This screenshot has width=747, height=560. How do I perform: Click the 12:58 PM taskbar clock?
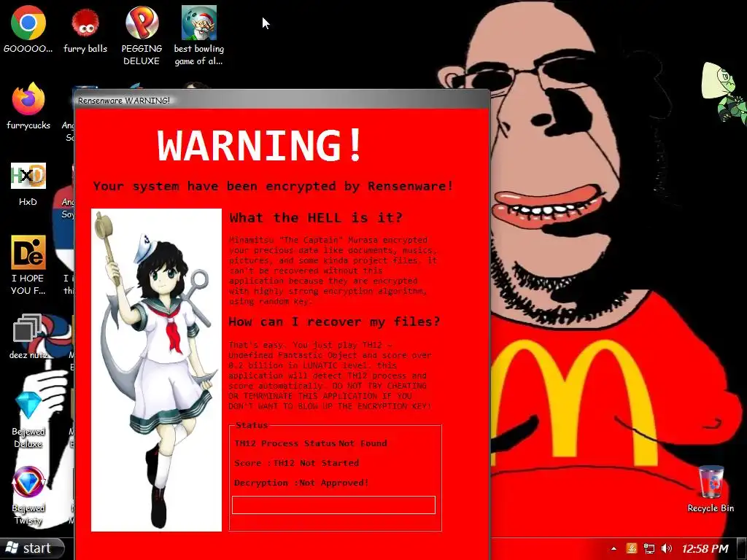(705, 549)
